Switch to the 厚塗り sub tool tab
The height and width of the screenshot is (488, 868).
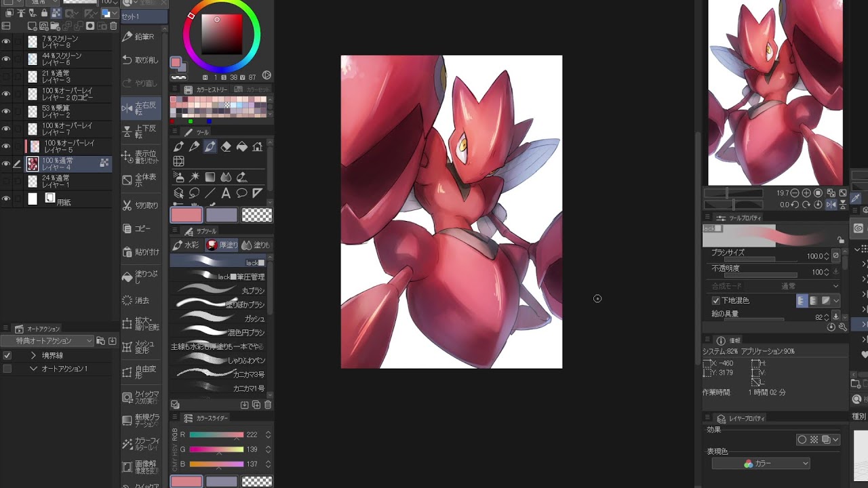click(222, 245)
